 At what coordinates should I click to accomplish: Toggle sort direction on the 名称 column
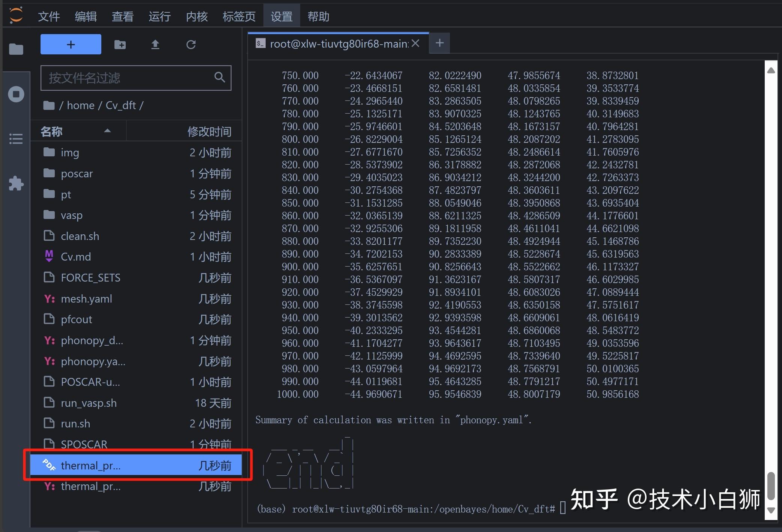pos(107,130)
